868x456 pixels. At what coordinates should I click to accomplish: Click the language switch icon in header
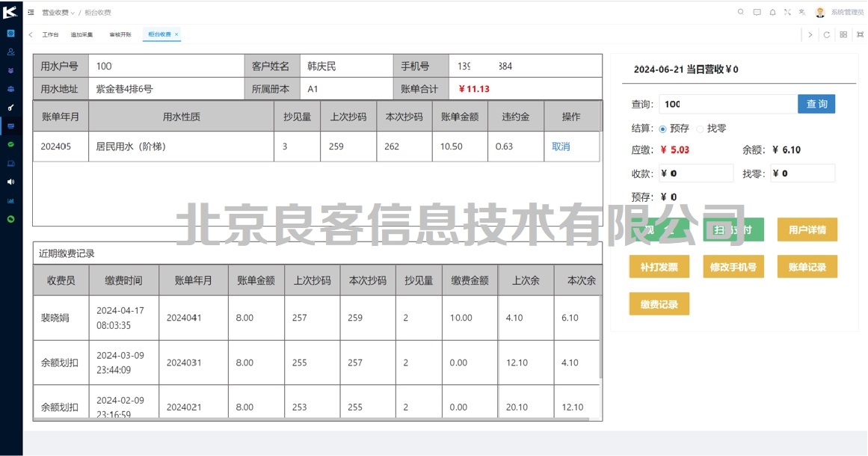[803, 12]
